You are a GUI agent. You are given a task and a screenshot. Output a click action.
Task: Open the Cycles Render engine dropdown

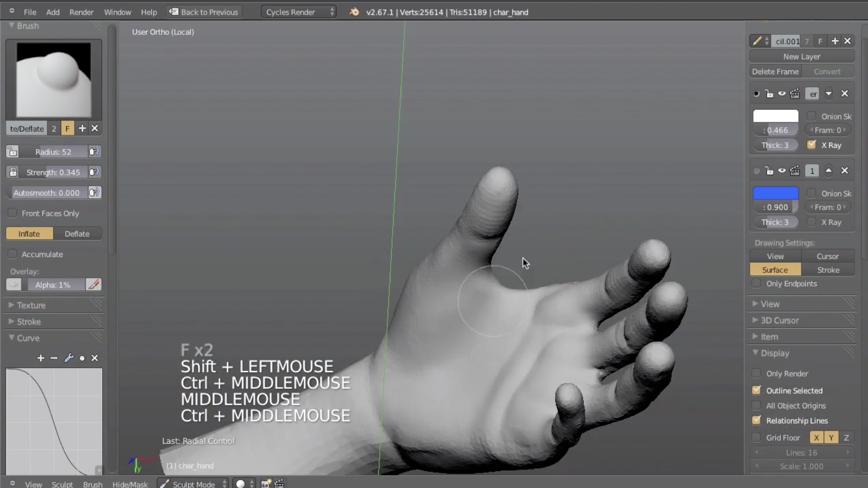click(299, 11)
